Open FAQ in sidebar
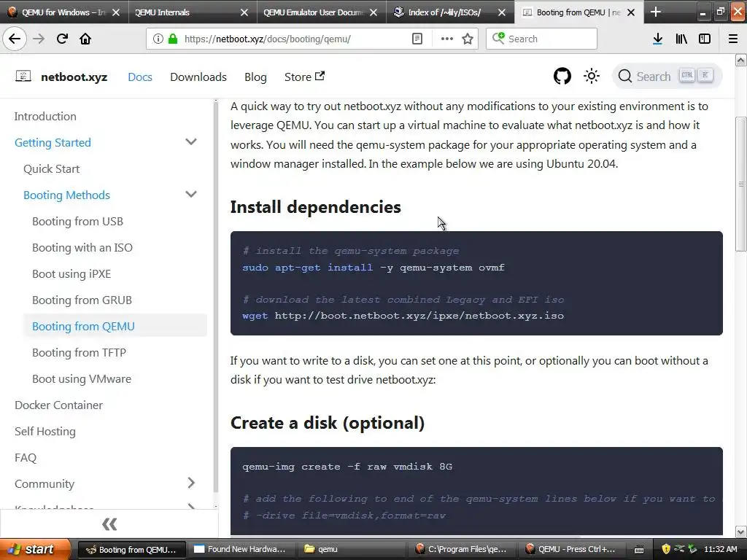The width and height of the screenshot is (747, 560). pos(26,456)
